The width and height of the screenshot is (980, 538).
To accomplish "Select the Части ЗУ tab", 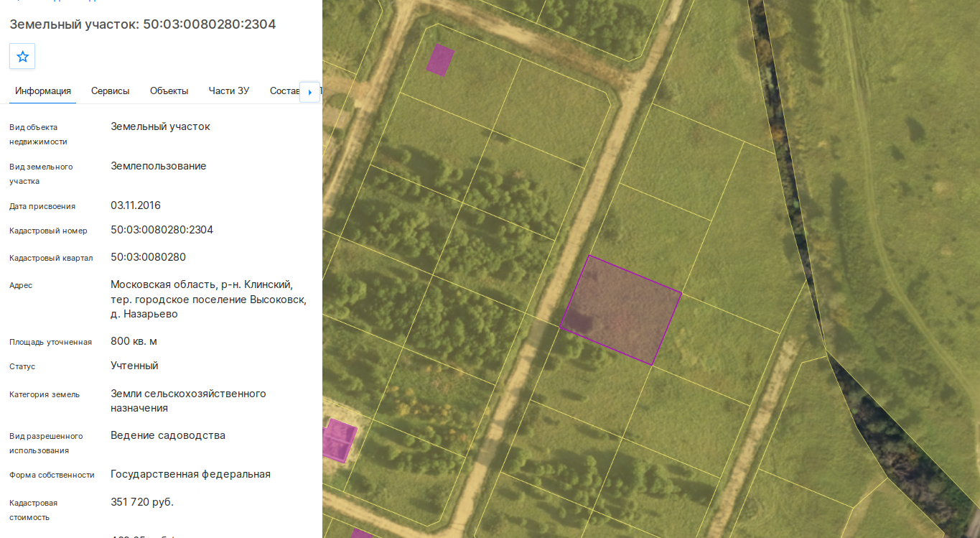I will (229, 91).
